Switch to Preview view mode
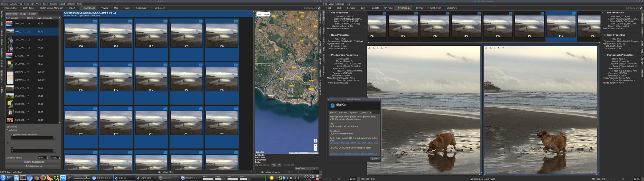This screenshot has width=644, height=181. (103, 8)
